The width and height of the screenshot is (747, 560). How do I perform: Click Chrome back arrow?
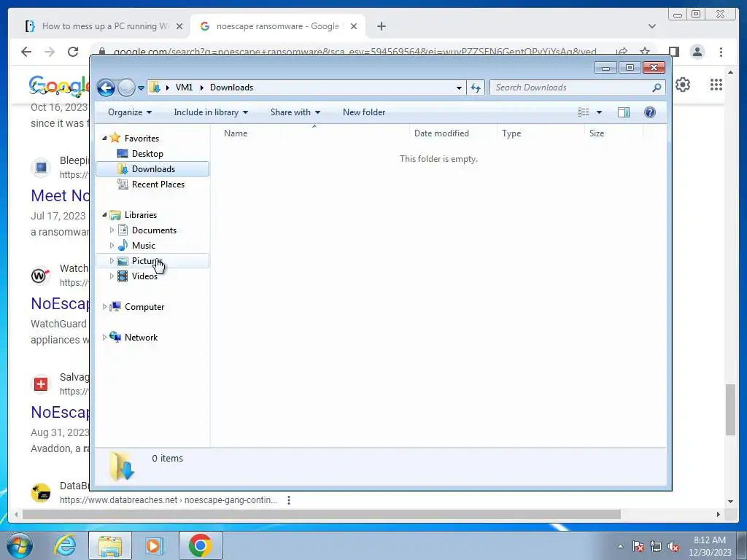(26, 52)
